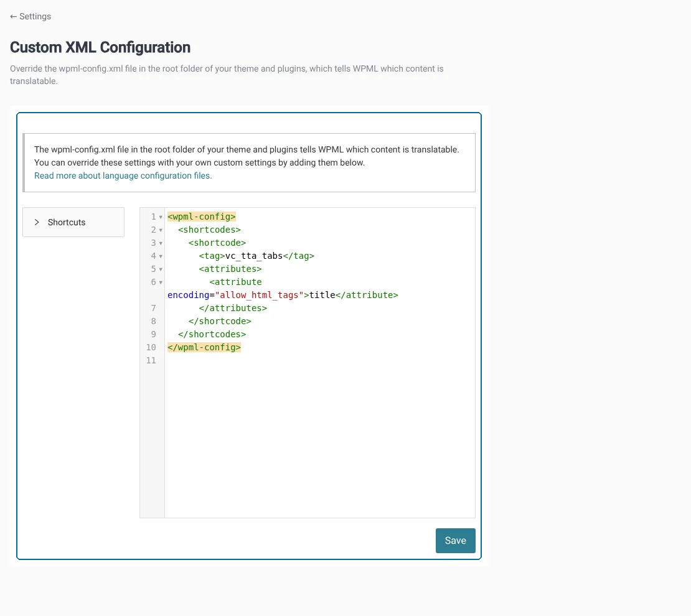Go back to Settings

pyautogui.click(x=31, y=16)
